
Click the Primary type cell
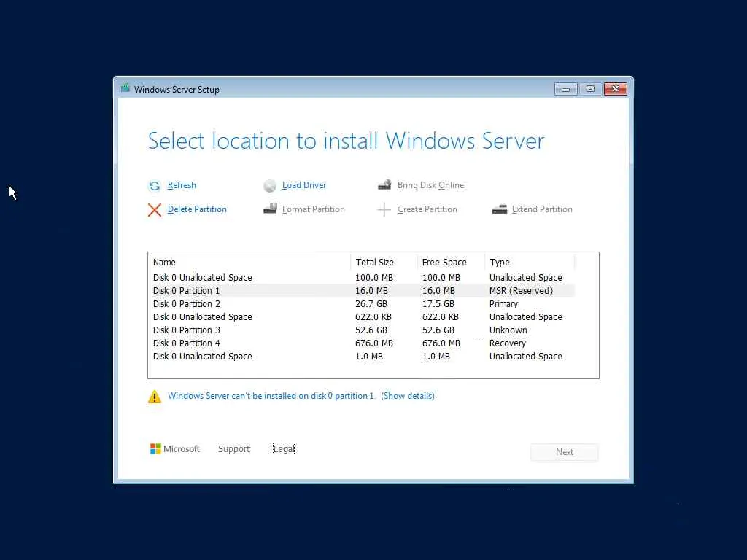click(x=503, y=304)
